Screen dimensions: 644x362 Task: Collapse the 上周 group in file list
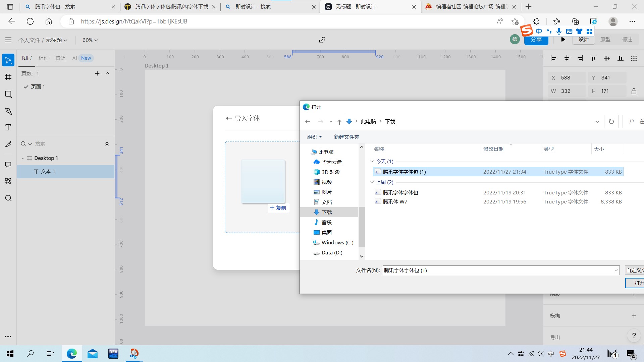click(x=372, y=182)
